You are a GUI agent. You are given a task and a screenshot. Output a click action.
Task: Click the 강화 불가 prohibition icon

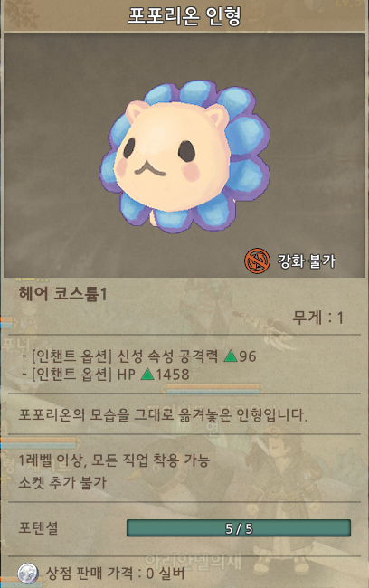pyautogui.click(x=257, y=261)
